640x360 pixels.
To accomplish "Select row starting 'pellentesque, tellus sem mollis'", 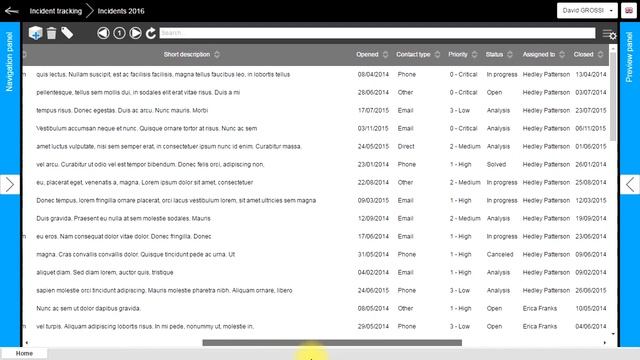I will 316,92.
